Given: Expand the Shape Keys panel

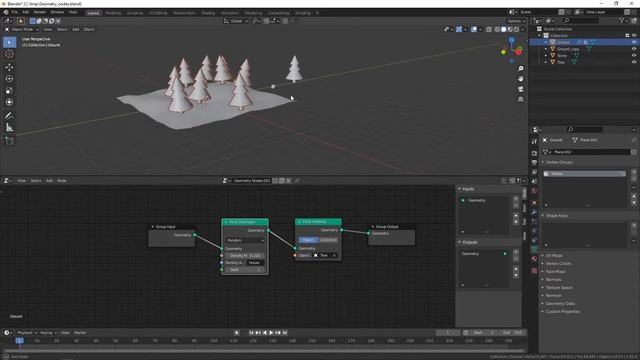Looking at the screenshot, I should point(555,216).
